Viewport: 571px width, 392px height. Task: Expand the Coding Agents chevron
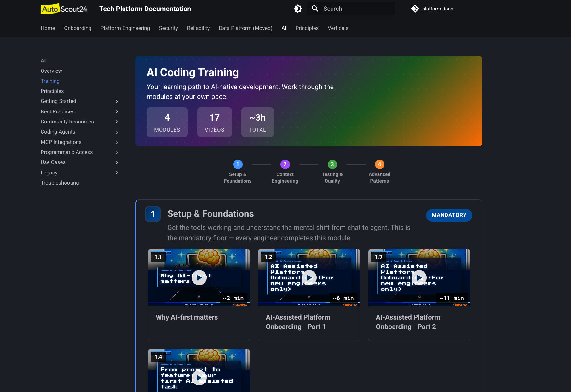(x=117, y=132)
